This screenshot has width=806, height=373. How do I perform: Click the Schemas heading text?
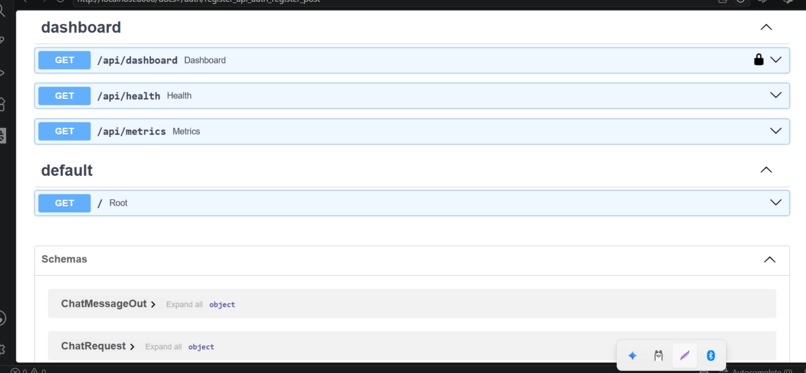(64, 259)
